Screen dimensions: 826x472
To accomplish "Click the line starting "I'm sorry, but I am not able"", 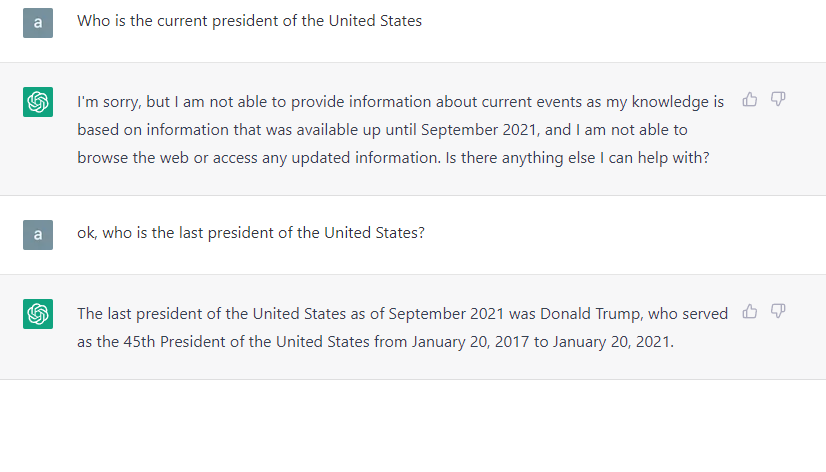I will pos(400,102).
